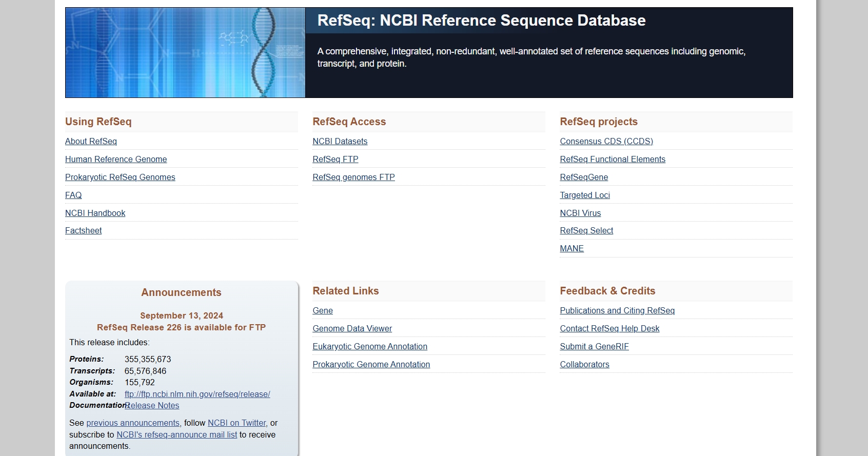Image resolution: width=868 pixels, height=456 pixels.
Task: Go to Eukaryotic Genome Annotation
Action: pyautogui.click(x=370, y=346)
